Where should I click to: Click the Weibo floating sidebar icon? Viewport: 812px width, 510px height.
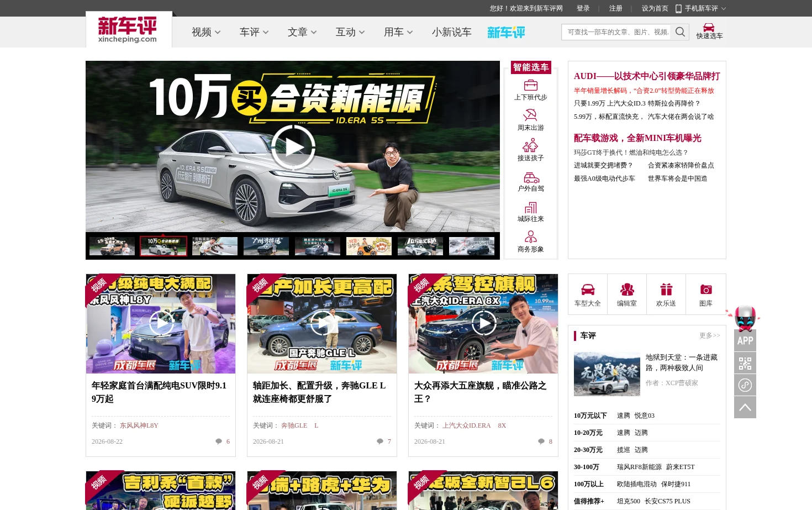point(745,385)
